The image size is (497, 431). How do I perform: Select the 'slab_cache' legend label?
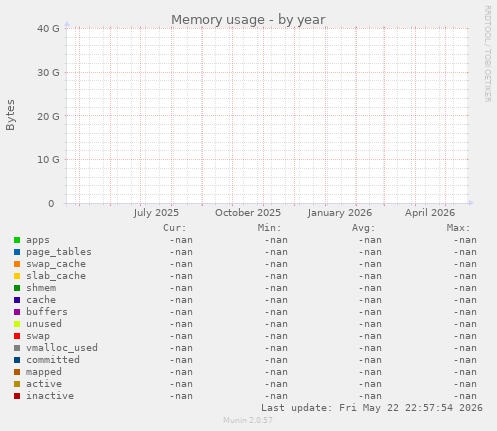click(56, 276)
